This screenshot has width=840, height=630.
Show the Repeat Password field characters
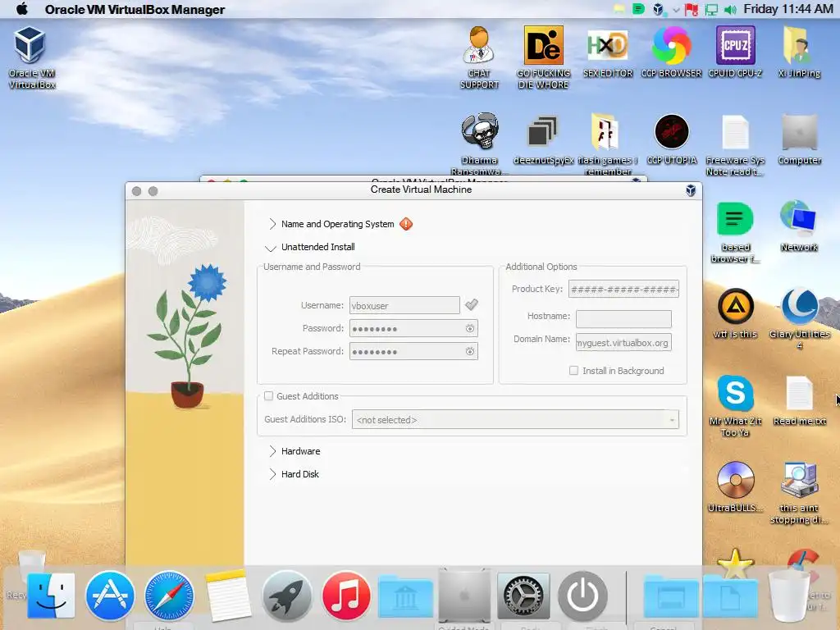pyautogui.click(x=470, y=351)
